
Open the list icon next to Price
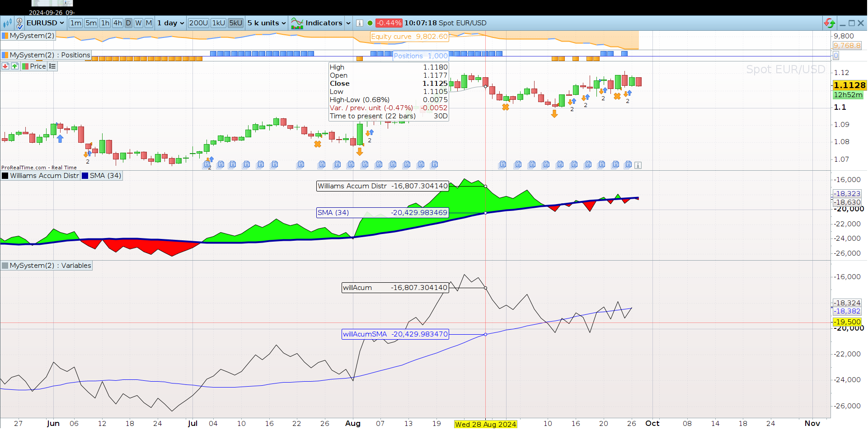tap(52, 66)
